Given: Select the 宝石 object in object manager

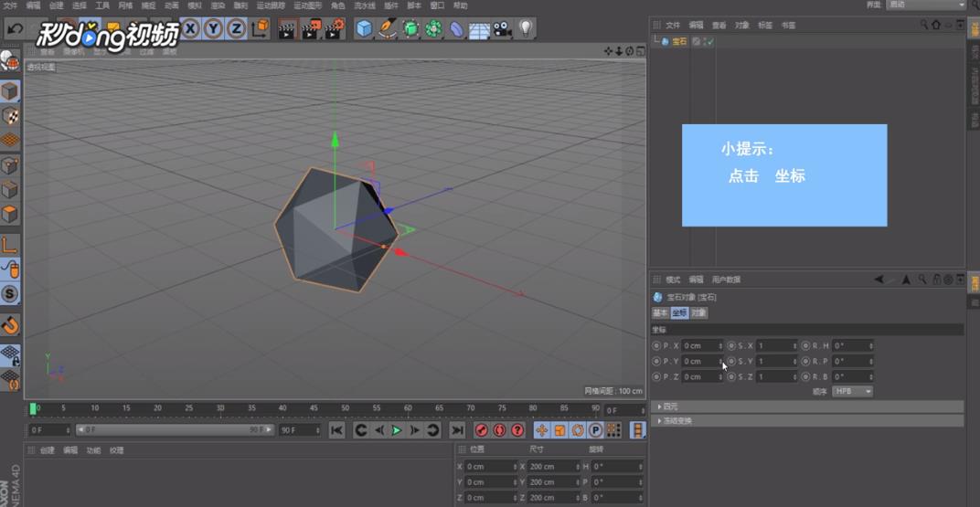Looking at the screenshot, I should 679,42.
